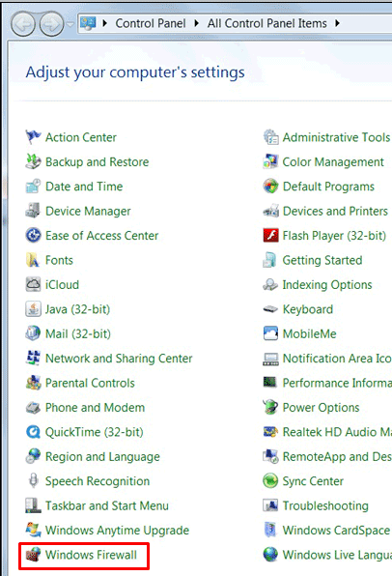
Task: Click the Control Panel breadcrumb segment
Action: (150, 23)
